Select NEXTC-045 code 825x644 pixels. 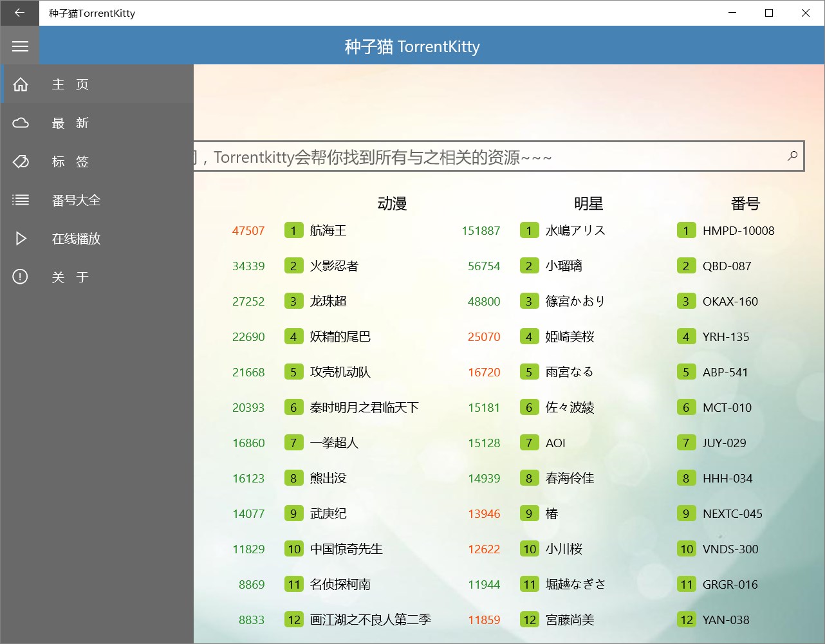tap(732, 514)
